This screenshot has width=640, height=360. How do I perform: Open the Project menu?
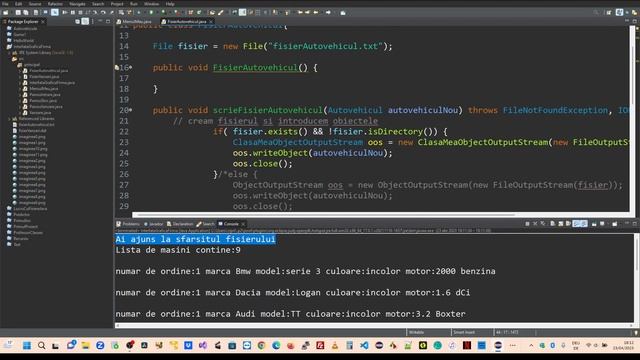pyautogui.click(x=117, y=4)
